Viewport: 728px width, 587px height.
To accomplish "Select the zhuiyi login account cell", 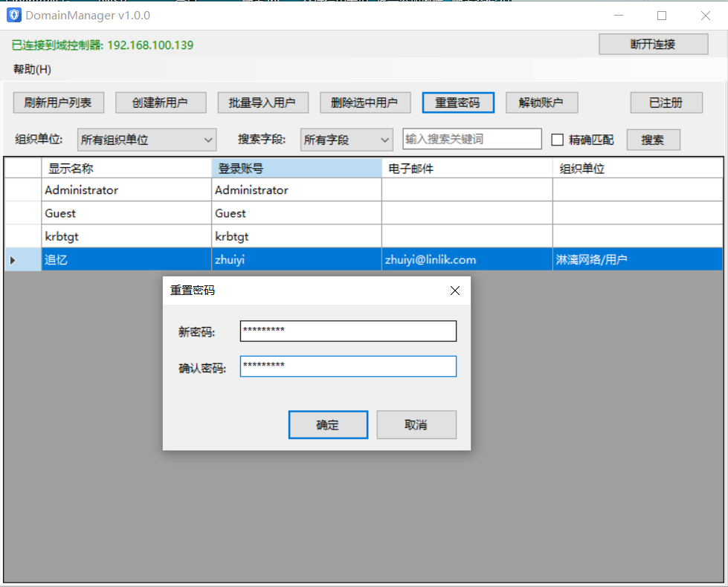I will [297, 259].
